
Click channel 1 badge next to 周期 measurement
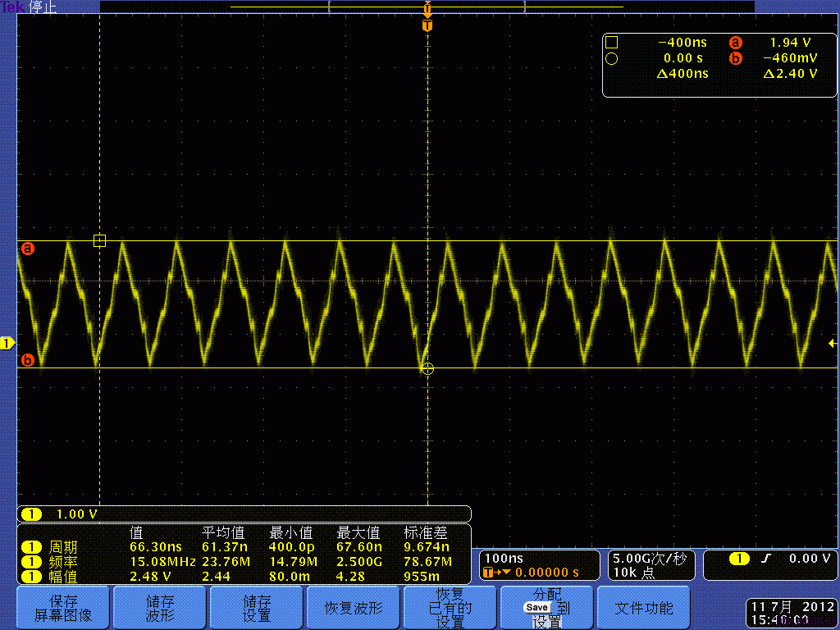31,546
